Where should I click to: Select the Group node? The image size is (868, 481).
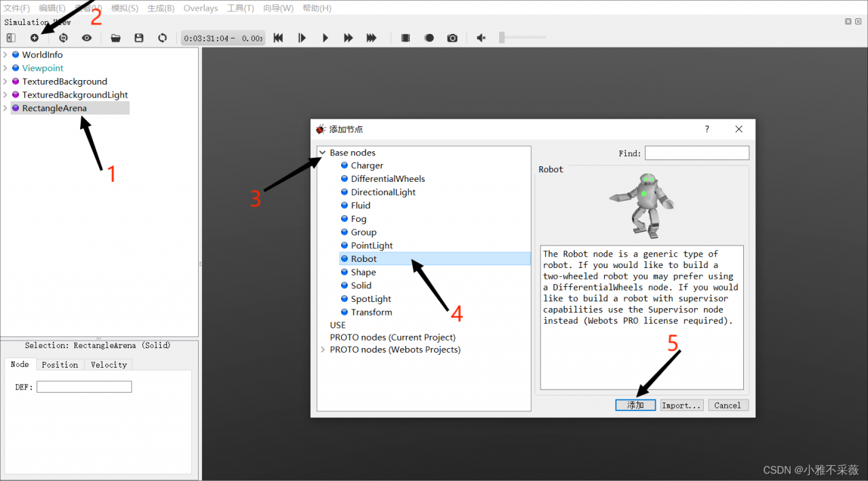363,232
